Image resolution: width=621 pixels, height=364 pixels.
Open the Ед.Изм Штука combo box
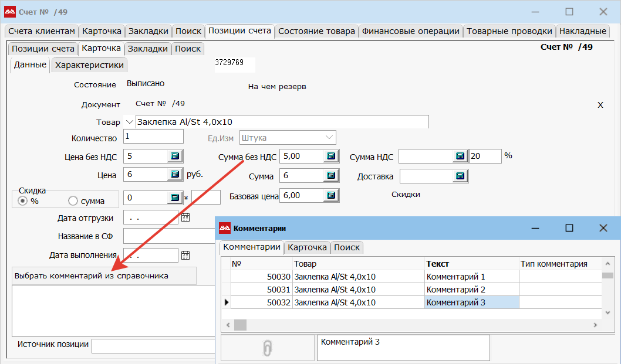click(288, 138)
